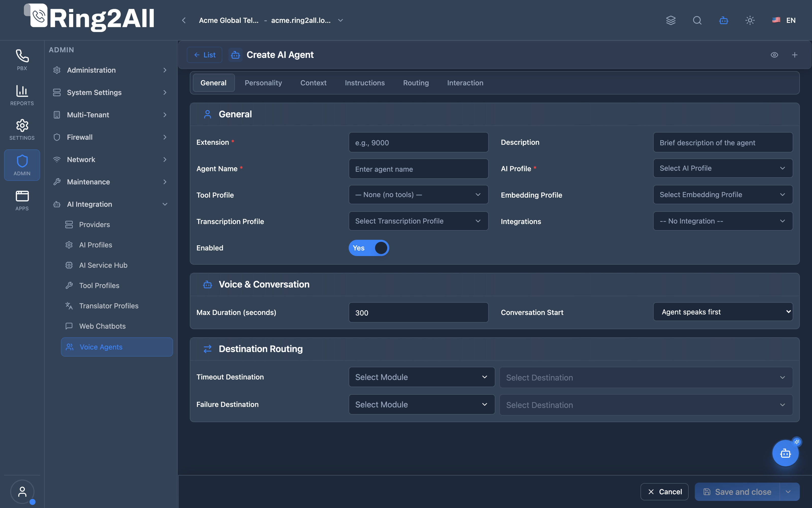Open the floating AI assistant bubble
Screen dimensions: 812x508
point(786,453)
